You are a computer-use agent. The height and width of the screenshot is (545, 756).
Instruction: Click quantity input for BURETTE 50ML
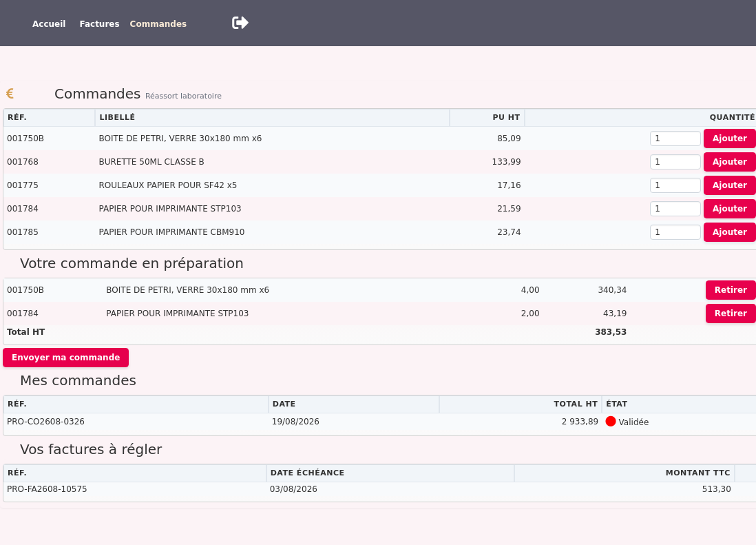(x=675, y=161)
